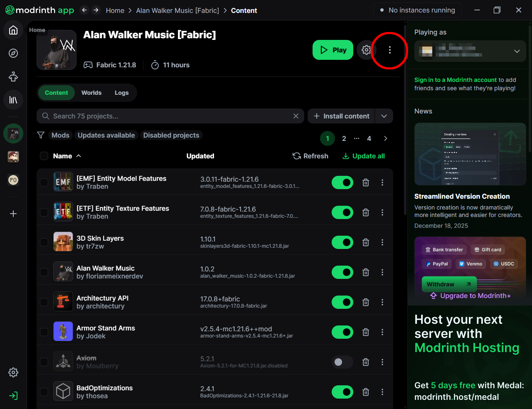This screenshot has width=532, height=409.
Task: Open app settings gear at the sidebar bottom
Action: coord(13,372)
